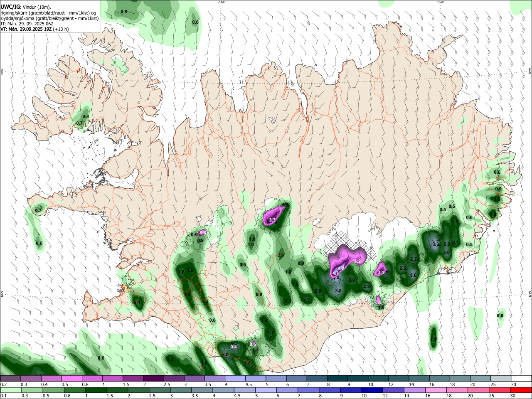Pick the dark teal 8 swatch in top legend

click(x=337, y=378)
